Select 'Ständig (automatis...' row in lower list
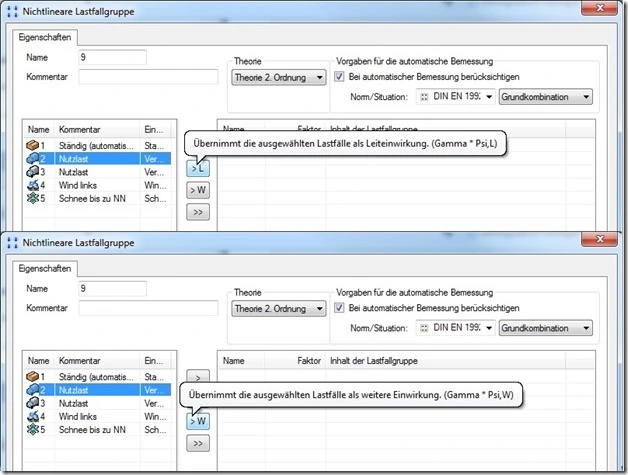This screenshot has height=475, width=628. click(x=98, y=376)
